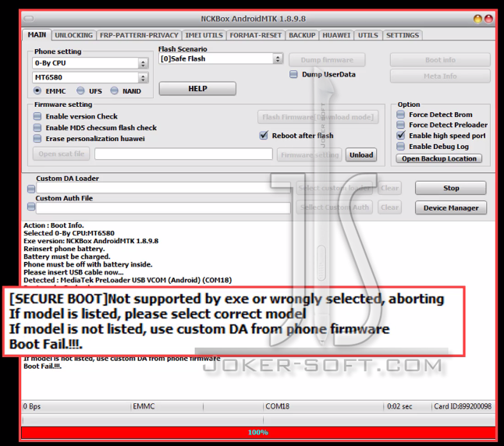This screenshot has height=446, width=504.
Task: Click the COM18 status bar entry
Action: tap(277, 406)
